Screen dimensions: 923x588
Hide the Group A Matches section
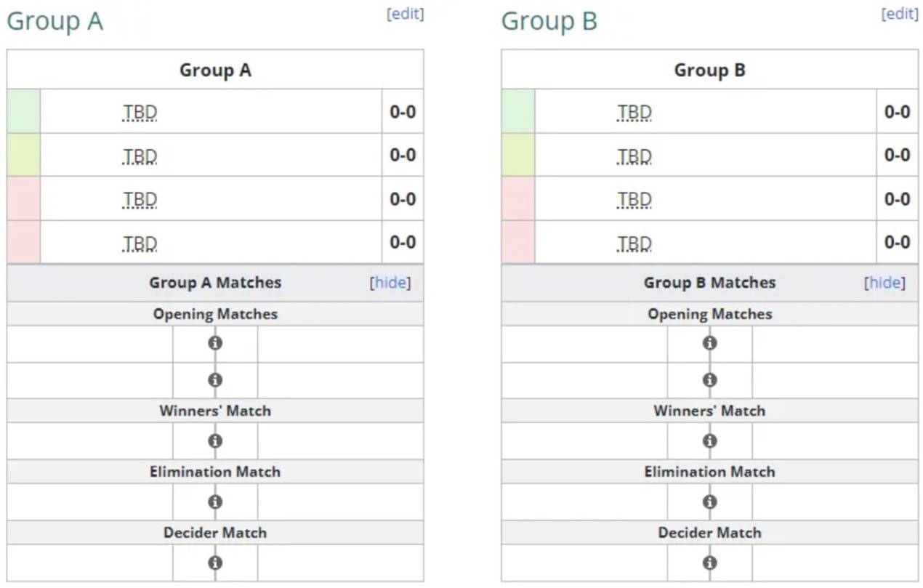click(x=390, y=283)
